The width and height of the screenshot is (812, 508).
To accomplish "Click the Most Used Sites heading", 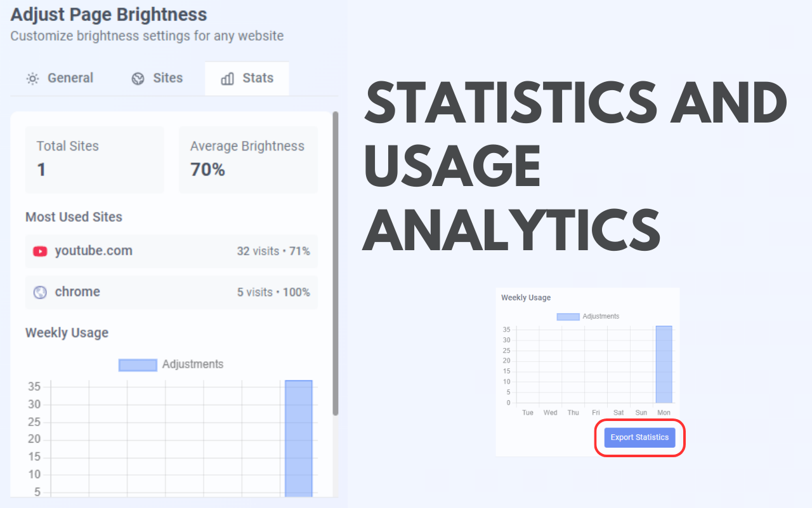I will [74, 217].
